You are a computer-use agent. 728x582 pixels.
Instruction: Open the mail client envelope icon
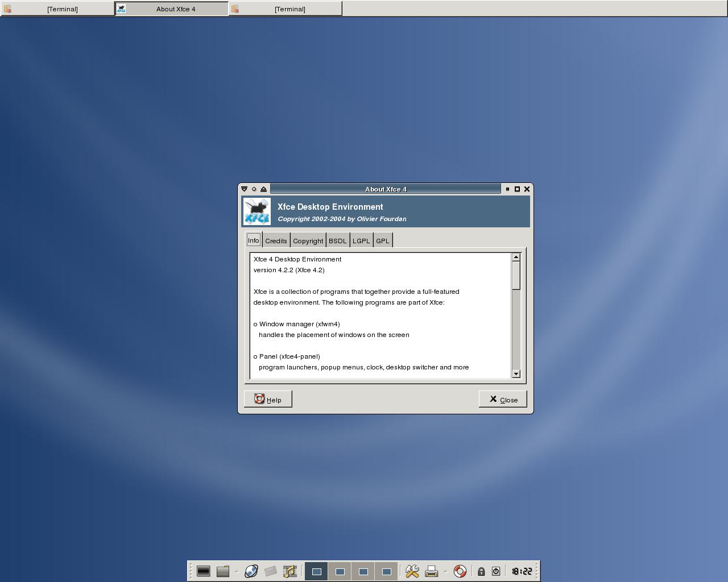tap(271, 571)
